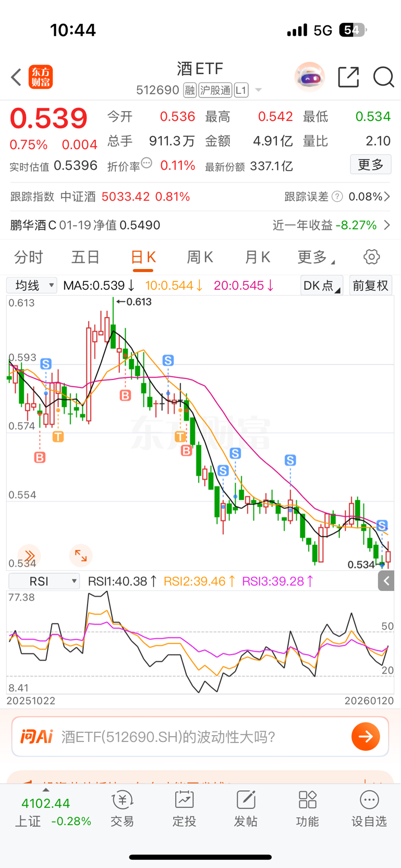This screenshot has width=401, height=868.
Task: Tap MA5:0.539 value label
Action: 99,286
